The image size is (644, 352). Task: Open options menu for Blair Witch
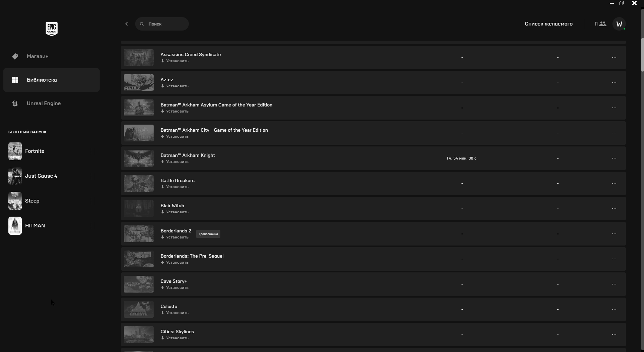coord(614,209)
